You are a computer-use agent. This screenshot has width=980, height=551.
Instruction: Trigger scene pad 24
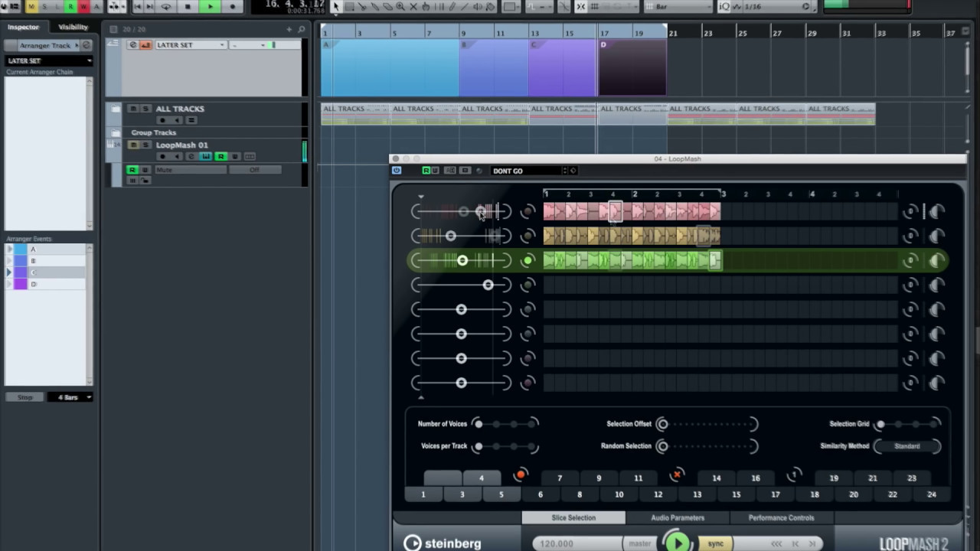(932, 494)
